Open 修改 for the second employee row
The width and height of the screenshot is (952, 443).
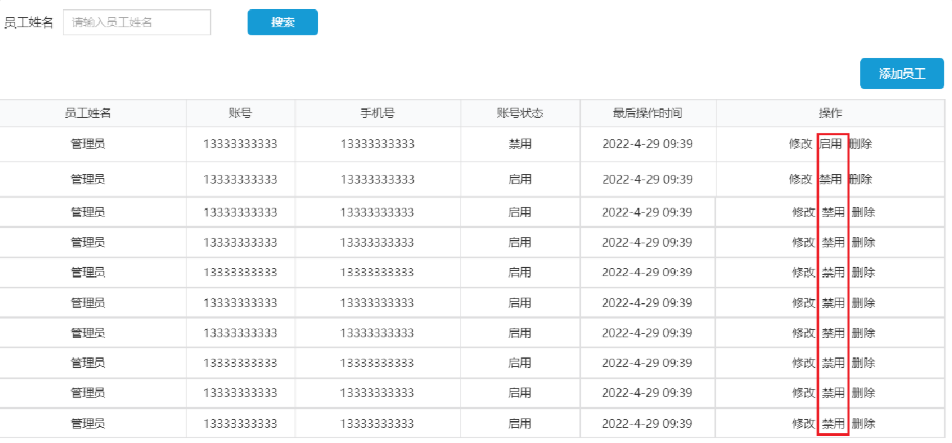pyautogui.click(x=800, y=180)
